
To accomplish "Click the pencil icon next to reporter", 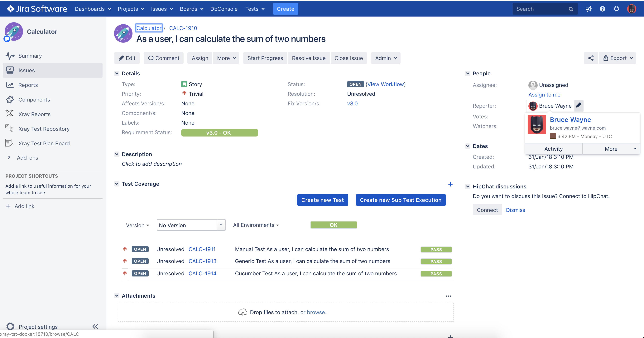I will coord(579,105).
